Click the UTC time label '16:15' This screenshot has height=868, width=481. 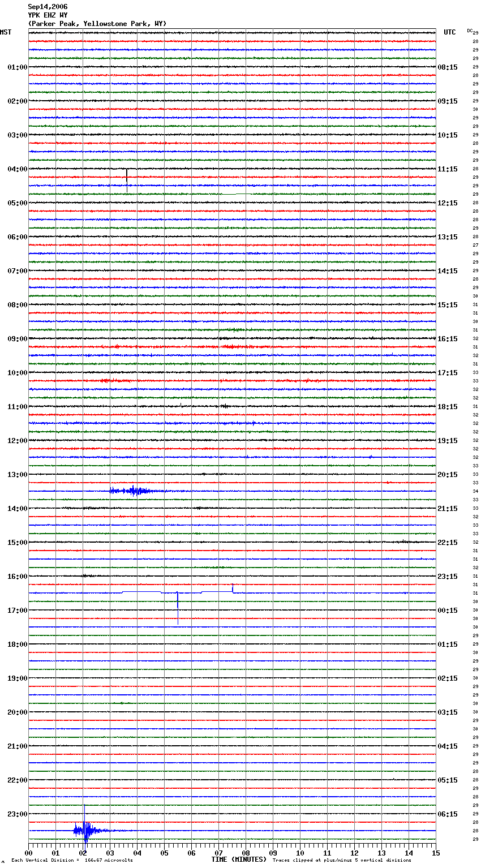448,339
